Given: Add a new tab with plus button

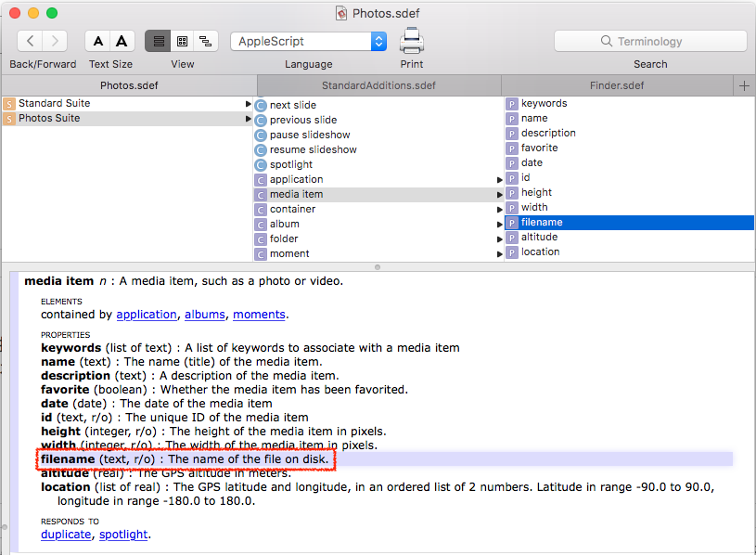Looking at the screenshot, I should (x=744, y=85).
